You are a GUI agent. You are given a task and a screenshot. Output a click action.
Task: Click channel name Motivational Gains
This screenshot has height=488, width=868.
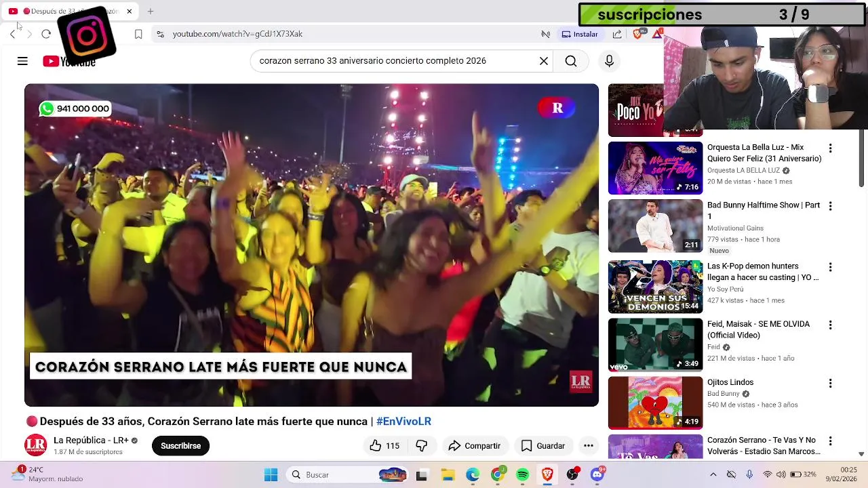(735, 228)
